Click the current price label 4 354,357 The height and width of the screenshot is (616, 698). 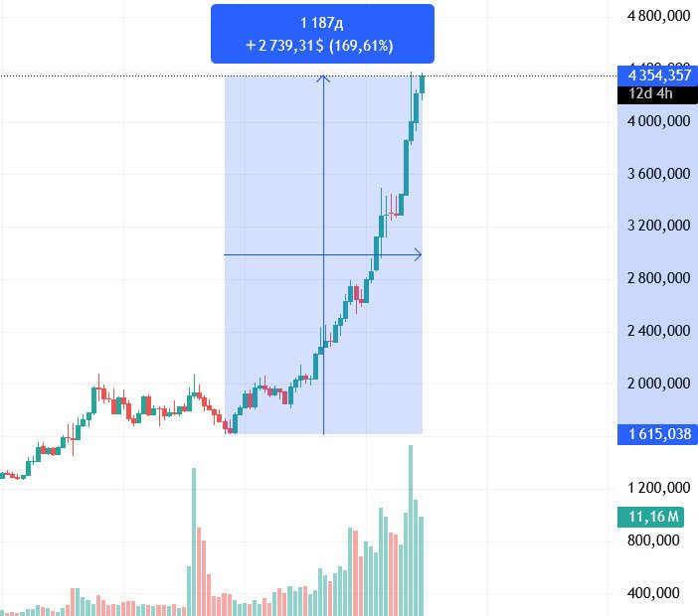click(x=659, y=75)
